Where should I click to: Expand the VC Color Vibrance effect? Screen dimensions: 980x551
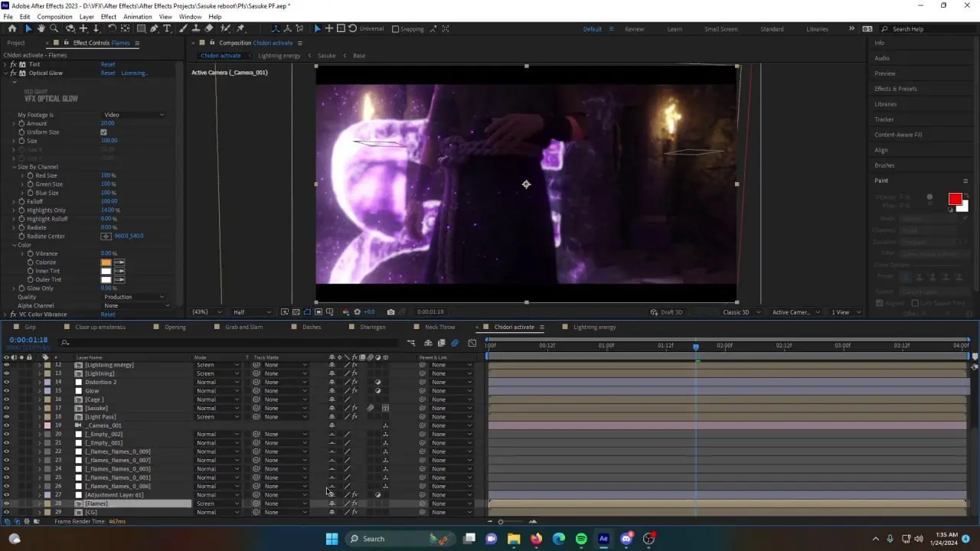(6, 315)
